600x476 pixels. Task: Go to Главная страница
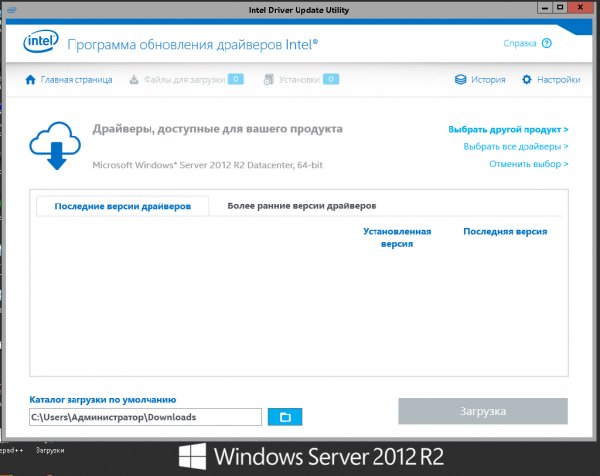(76, 80)
